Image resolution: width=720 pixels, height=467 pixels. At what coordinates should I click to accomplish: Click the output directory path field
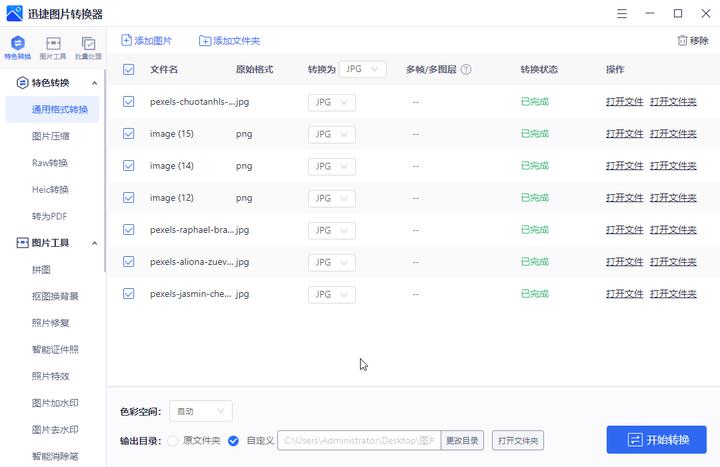click(x=359, y=440)
